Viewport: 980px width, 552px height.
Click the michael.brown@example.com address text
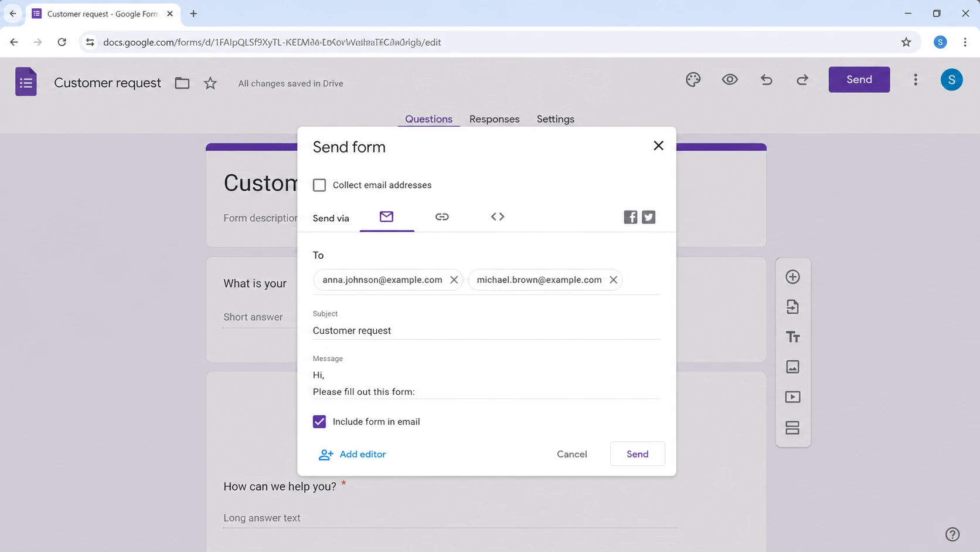click(539, 280)
